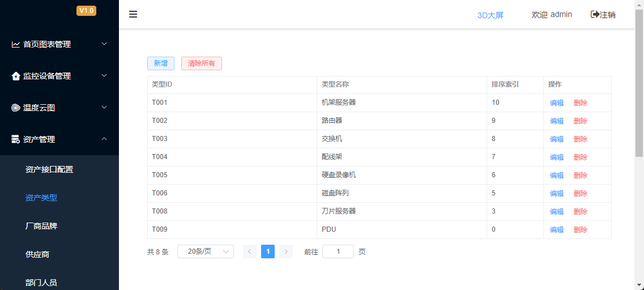This screenshot has width=644, height=290.
Task: Select the 机架服务器 cell
Action: click(x=402, y=103)
